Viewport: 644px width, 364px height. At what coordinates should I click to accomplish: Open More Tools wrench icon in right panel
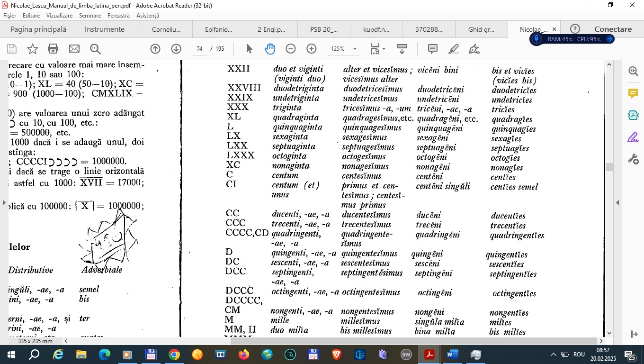(633, 159)
